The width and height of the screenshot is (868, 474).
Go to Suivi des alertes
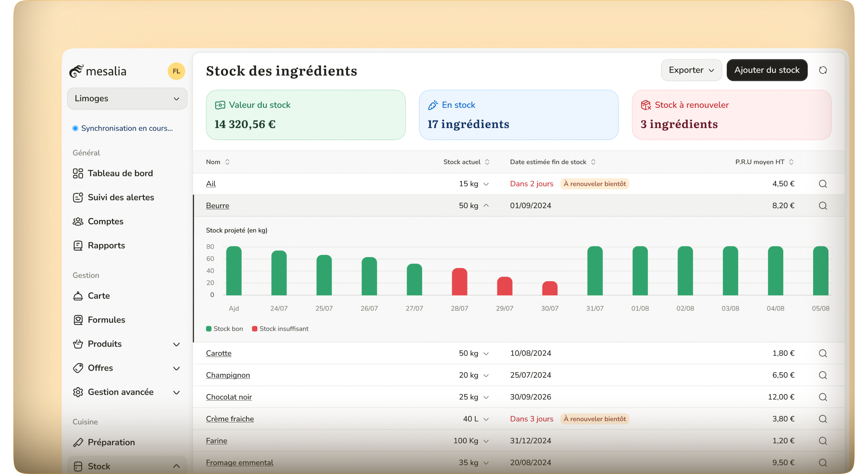tap(121, 197)
